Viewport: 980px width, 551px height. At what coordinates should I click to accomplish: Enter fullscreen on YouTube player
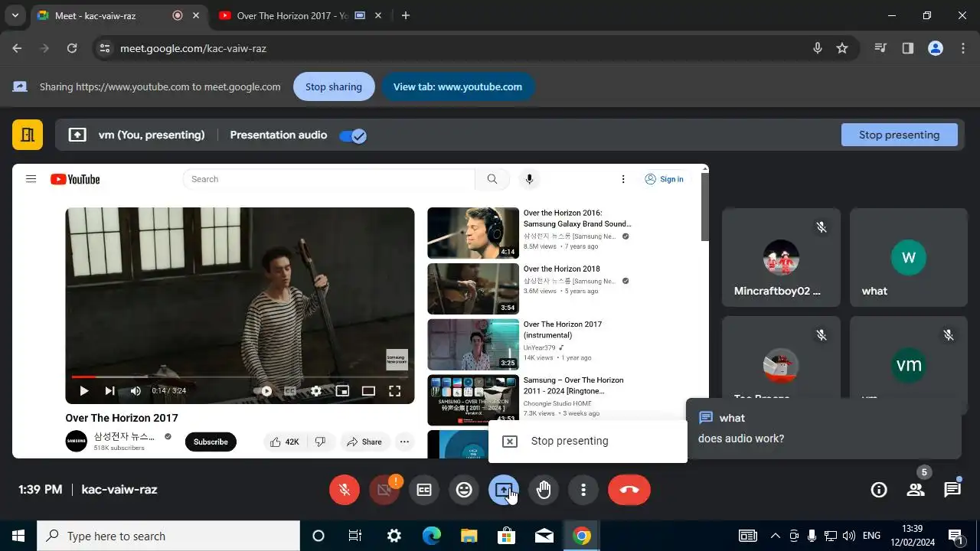click(395, 391)
